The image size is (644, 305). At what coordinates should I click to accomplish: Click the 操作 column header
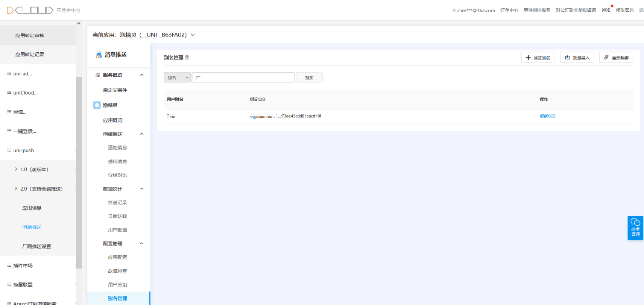click(544, 99)
